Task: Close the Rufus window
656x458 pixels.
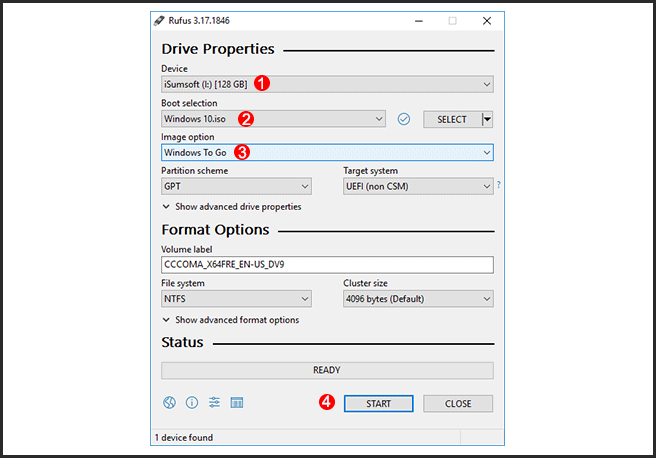Action: [x=487, y=21]
